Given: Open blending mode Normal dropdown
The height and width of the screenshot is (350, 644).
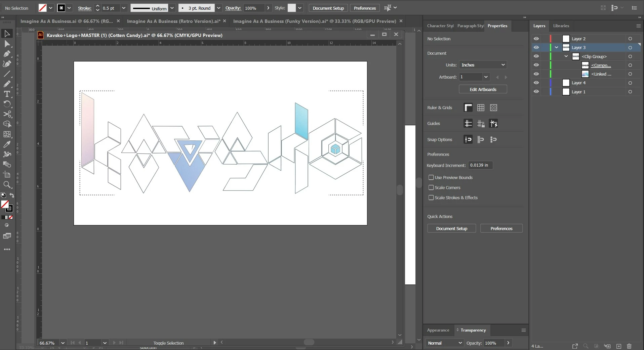Looking at the screenshot, I should click(x=445, y=343).
